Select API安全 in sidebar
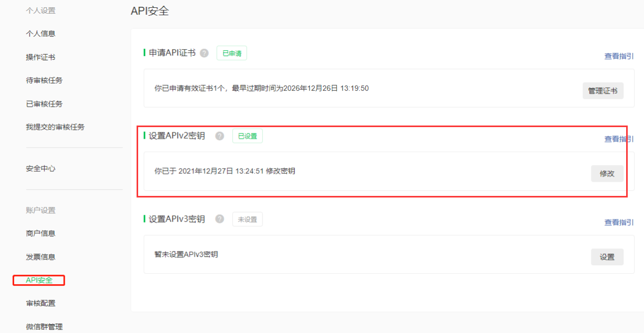 point(39,280)
